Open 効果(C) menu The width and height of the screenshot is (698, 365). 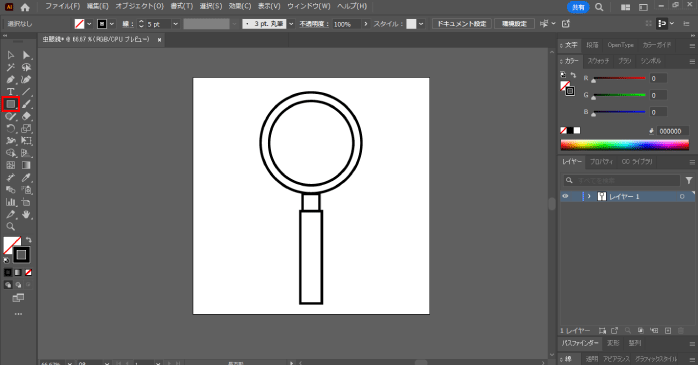239,6
